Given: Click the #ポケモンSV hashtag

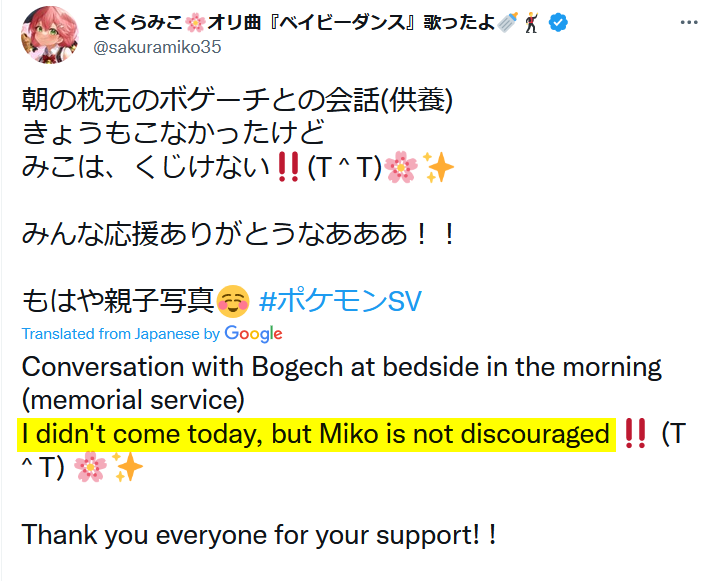Looking at the screenshot, I should point(340,301).
